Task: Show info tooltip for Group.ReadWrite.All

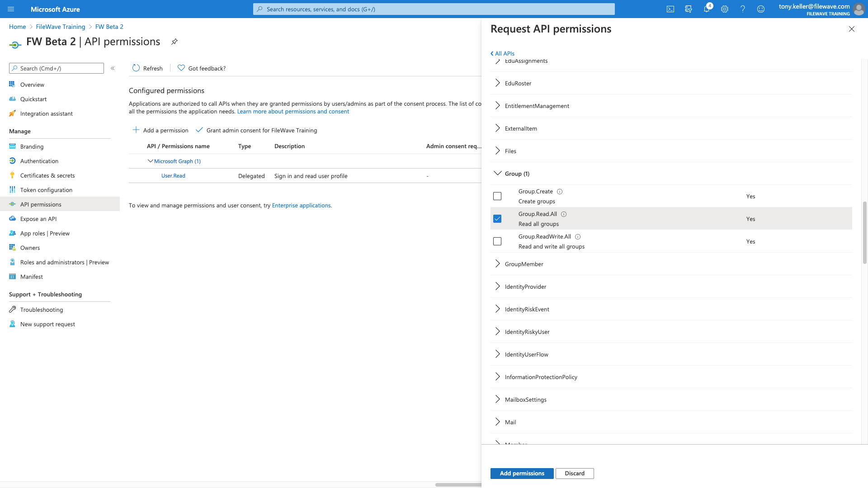Action: tap(578, 237)
